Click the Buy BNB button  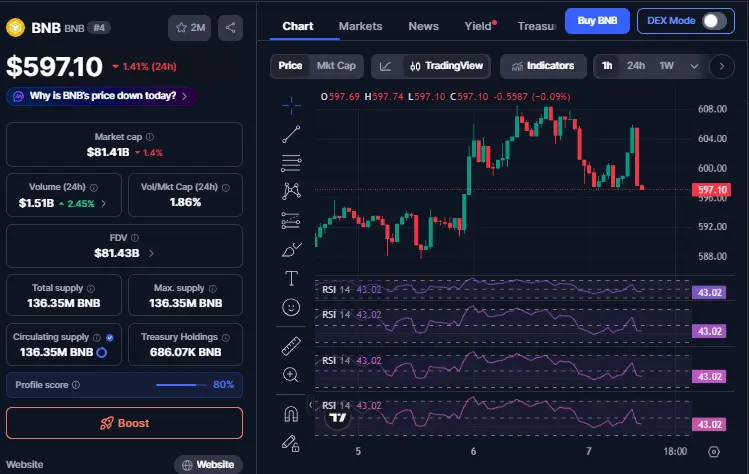coord(597,21)
